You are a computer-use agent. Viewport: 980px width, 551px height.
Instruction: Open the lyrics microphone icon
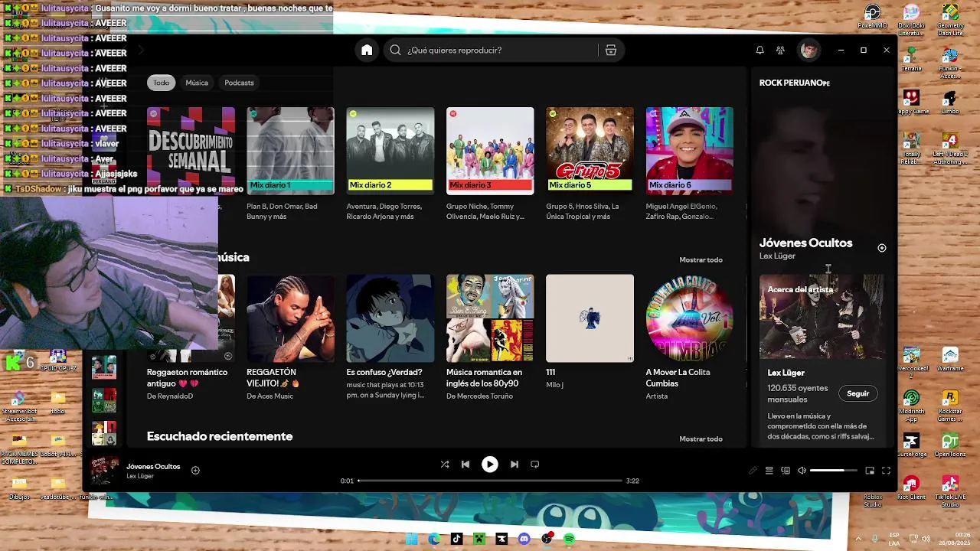pos(753,471)
